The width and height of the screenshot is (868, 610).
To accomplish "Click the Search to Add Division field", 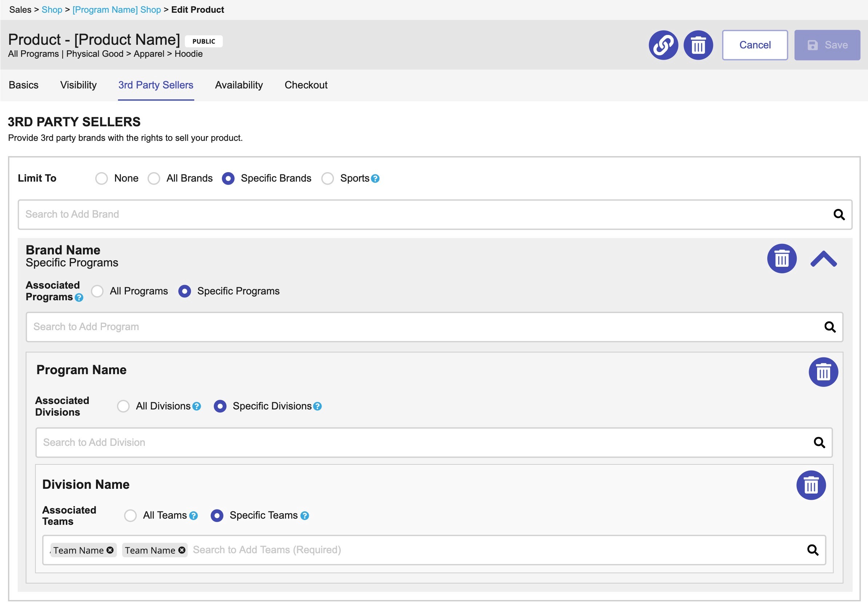I will click(x=416, y=443).
